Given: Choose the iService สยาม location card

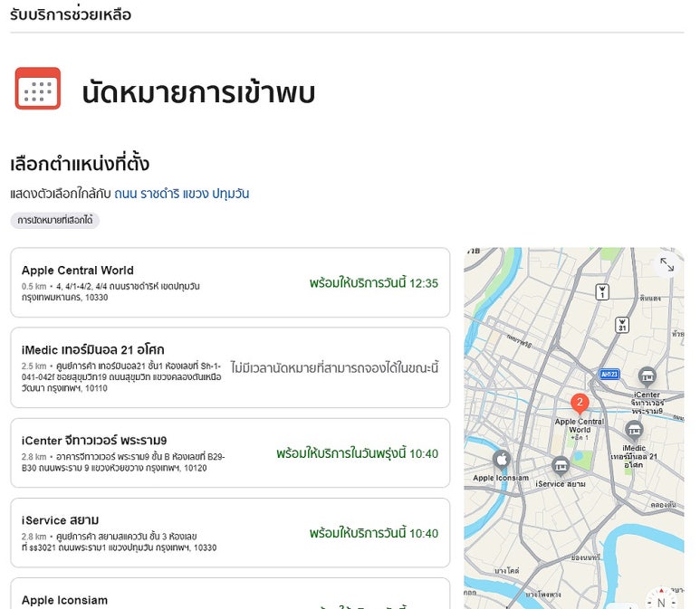Looking at the screenshot, I should coord(230,533).
